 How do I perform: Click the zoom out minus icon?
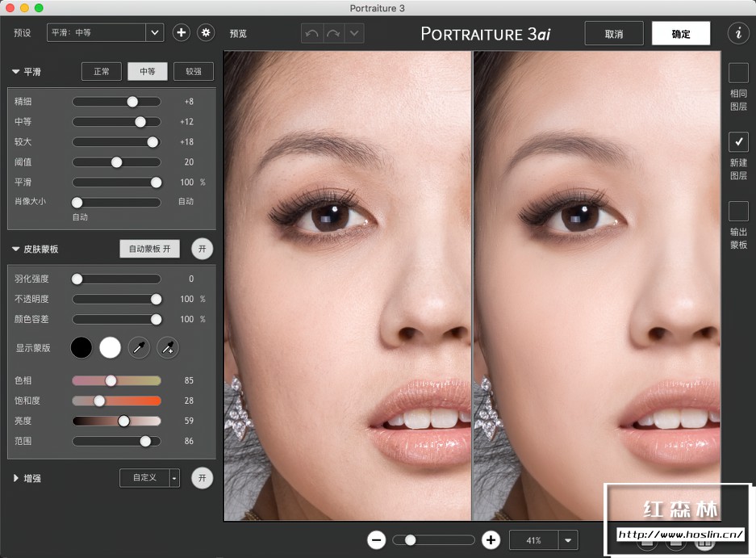[376, 540]
